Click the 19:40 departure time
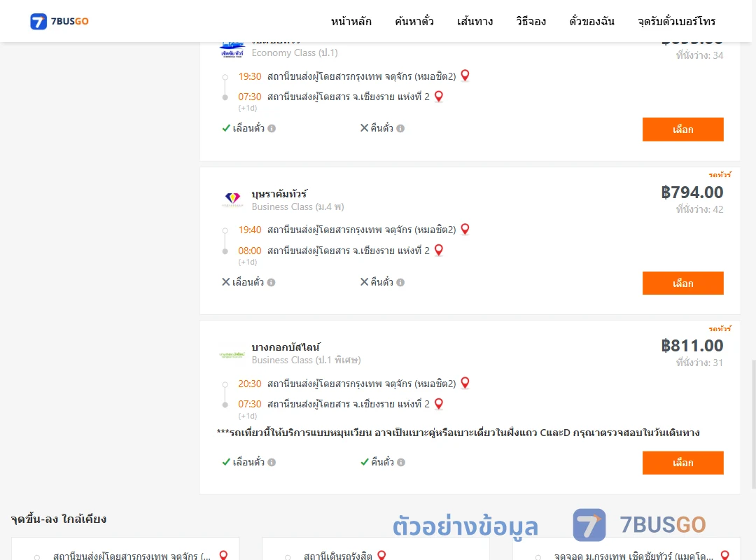Image resolution: width=756 pixels, height=560 pixels. click(x=250, y=230)
